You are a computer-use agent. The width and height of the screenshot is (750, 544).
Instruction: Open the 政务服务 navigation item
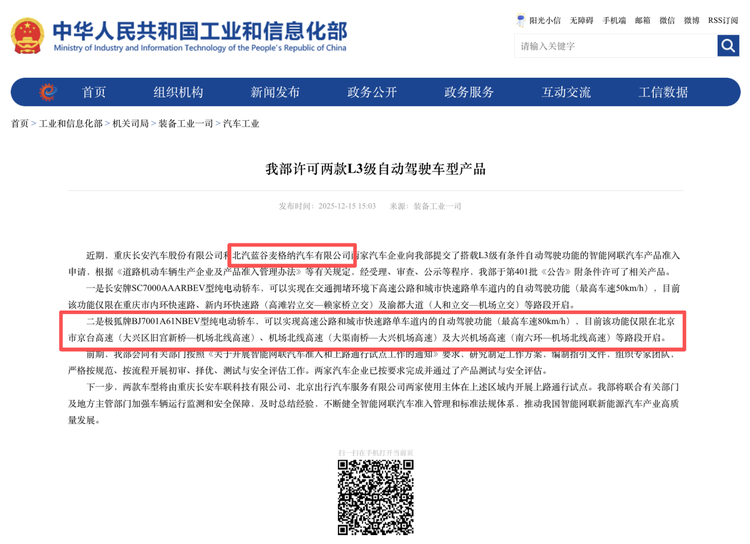(x=469, y=92)
